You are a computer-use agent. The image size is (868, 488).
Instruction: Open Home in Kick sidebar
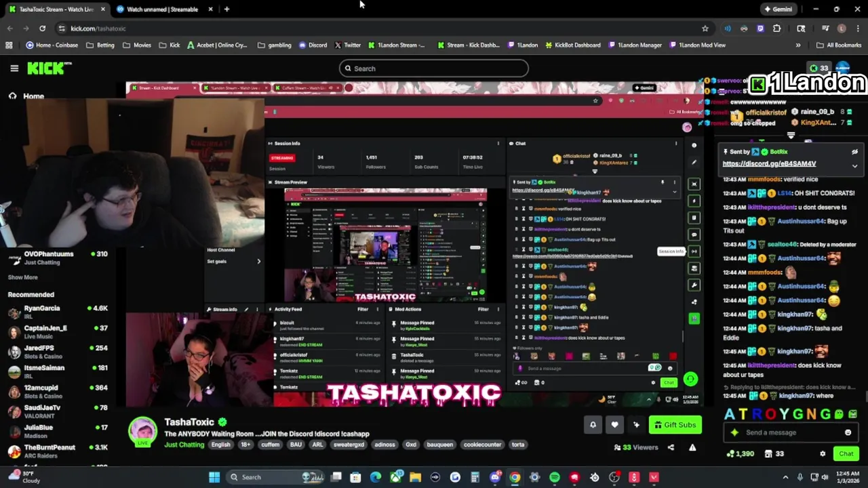pos(33,96)
